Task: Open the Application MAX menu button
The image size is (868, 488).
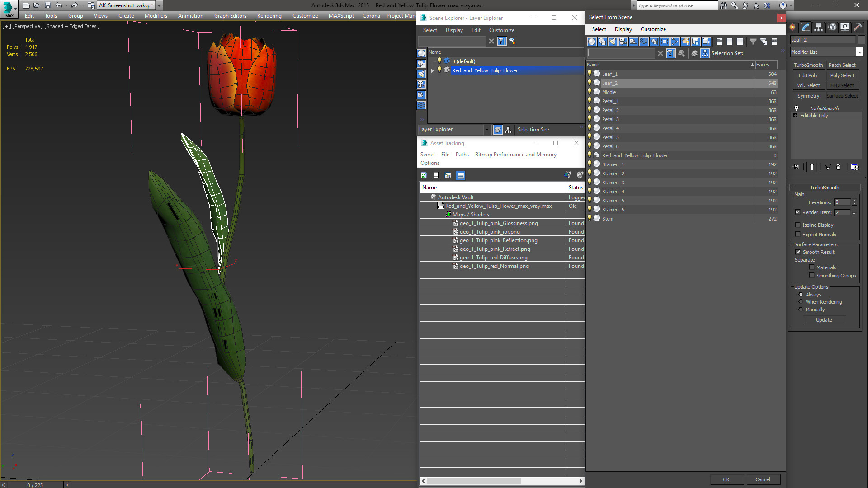Action: pyautogui.click(x=9, y=9)
